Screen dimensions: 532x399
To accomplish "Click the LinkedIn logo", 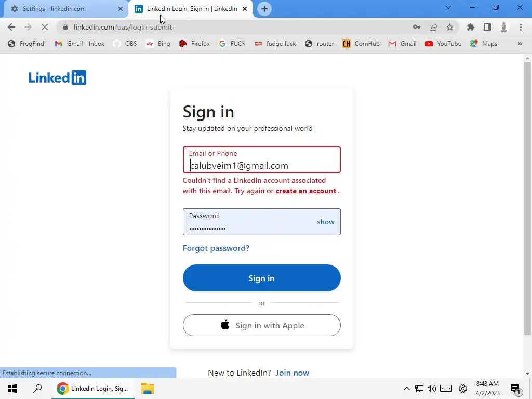I will [57, 77].
